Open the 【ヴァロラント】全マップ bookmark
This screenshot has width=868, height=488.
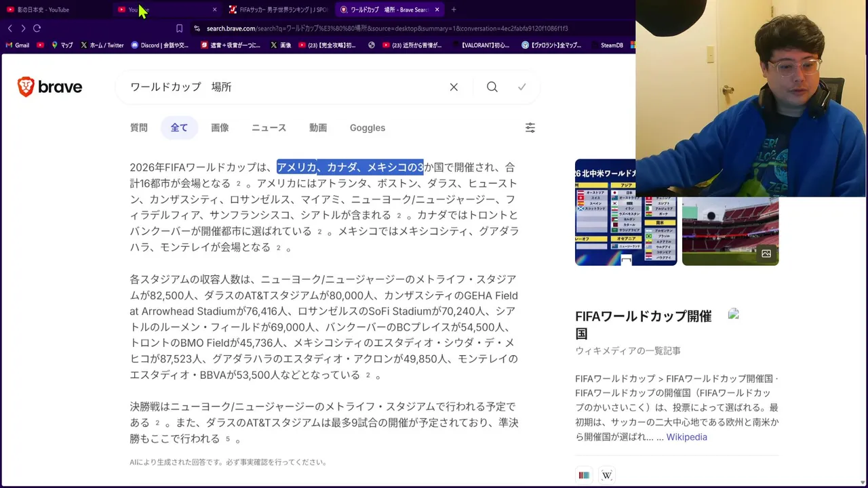pyautogui.click(x=551, y=45)
